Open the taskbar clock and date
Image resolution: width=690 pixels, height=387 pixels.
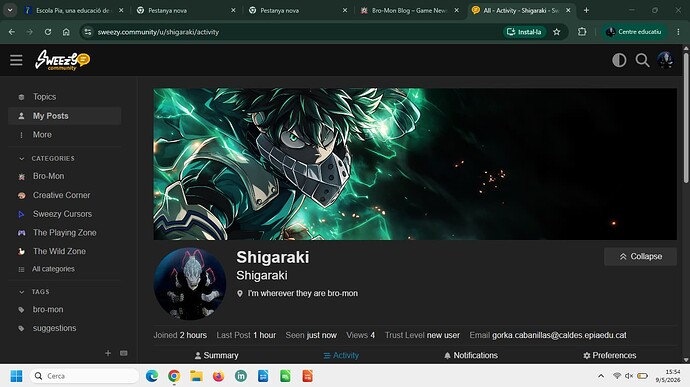coord(668,376)
